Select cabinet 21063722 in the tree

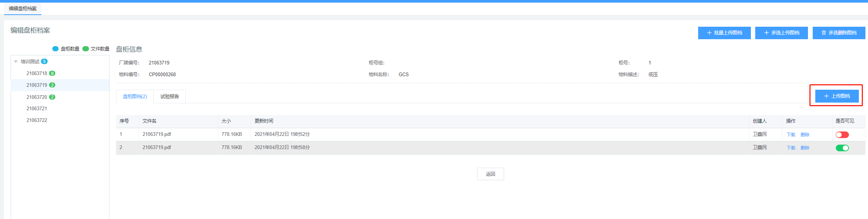(37, 120)
